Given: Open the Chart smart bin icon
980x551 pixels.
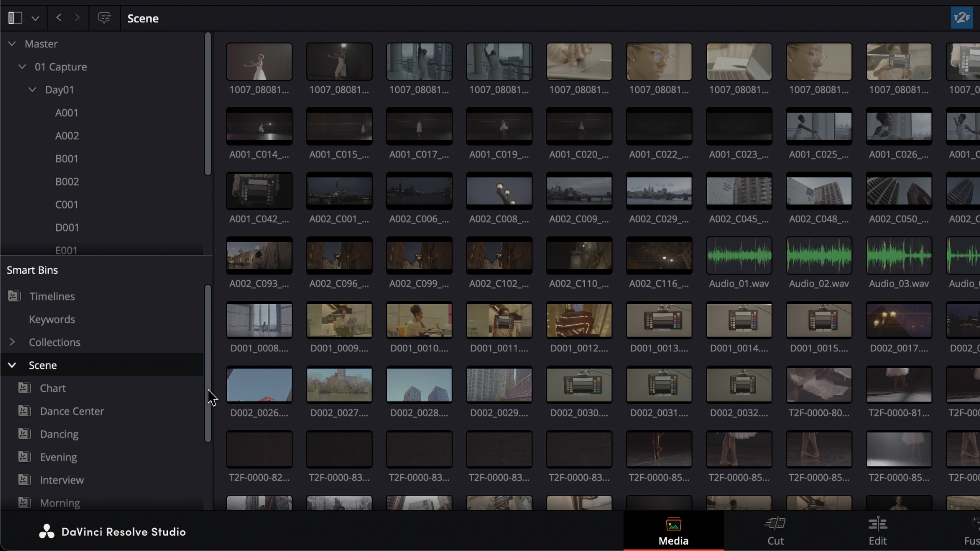Looking at the screenshot, I should 25,388.
